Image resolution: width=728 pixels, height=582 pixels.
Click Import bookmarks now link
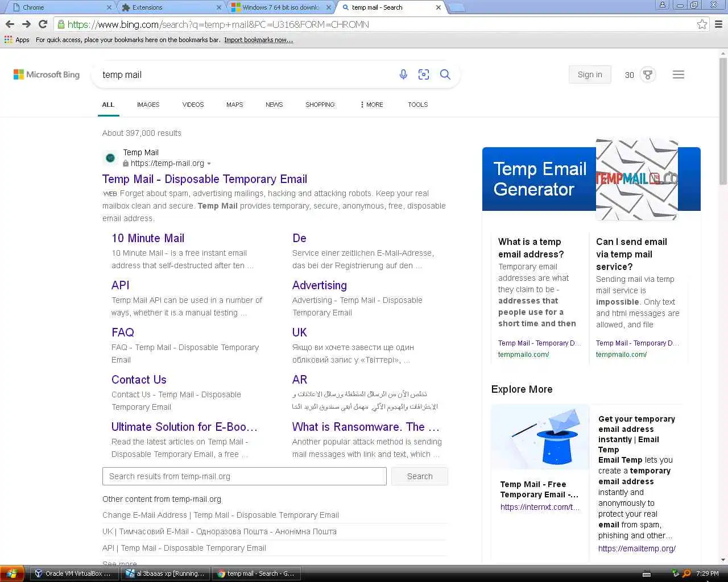tap(259, 40)
